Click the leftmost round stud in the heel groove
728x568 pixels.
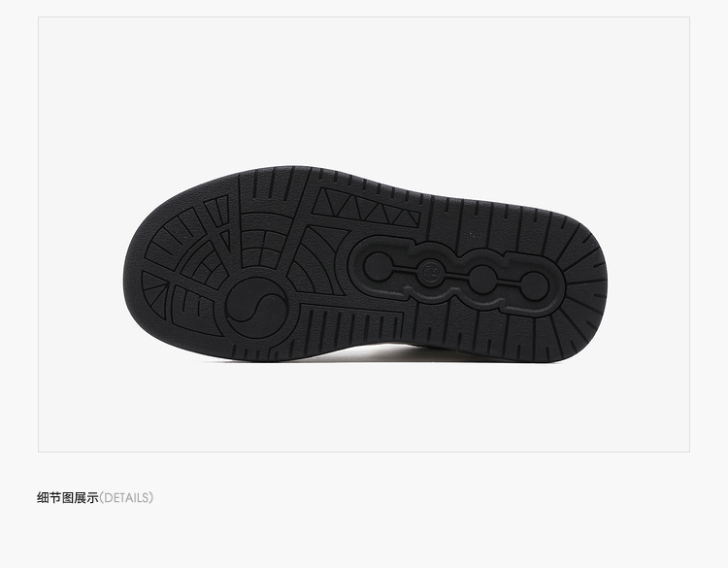click(x=378, y=267)
